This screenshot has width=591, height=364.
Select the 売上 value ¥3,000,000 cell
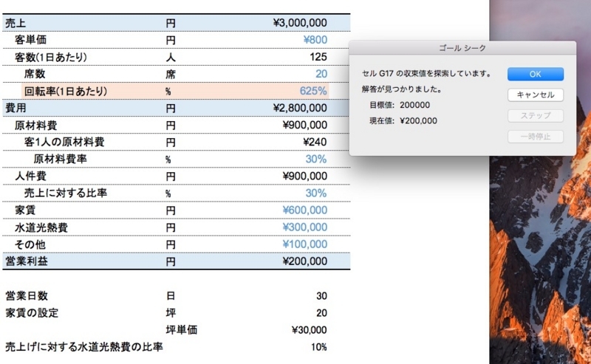click(300, 23)
